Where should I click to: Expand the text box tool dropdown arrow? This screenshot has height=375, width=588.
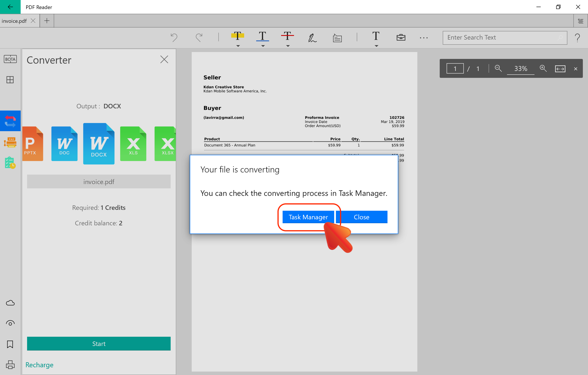(376, 46)
